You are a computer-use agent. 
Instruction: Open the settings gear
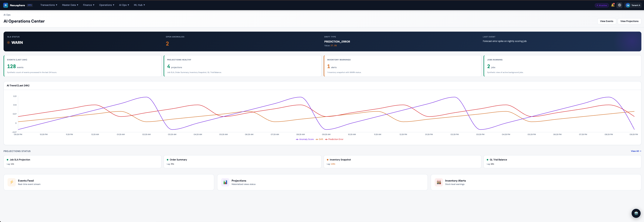click(620, 5)
